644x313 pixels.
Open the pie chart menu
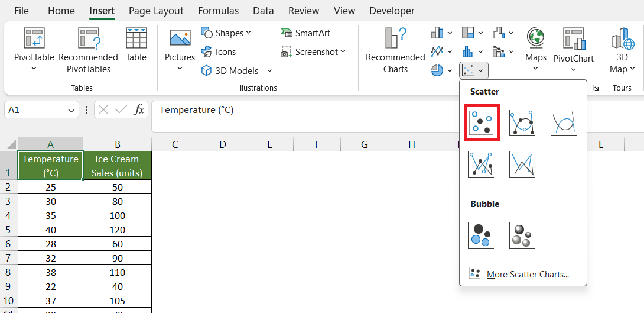click(x=441, y=71)
